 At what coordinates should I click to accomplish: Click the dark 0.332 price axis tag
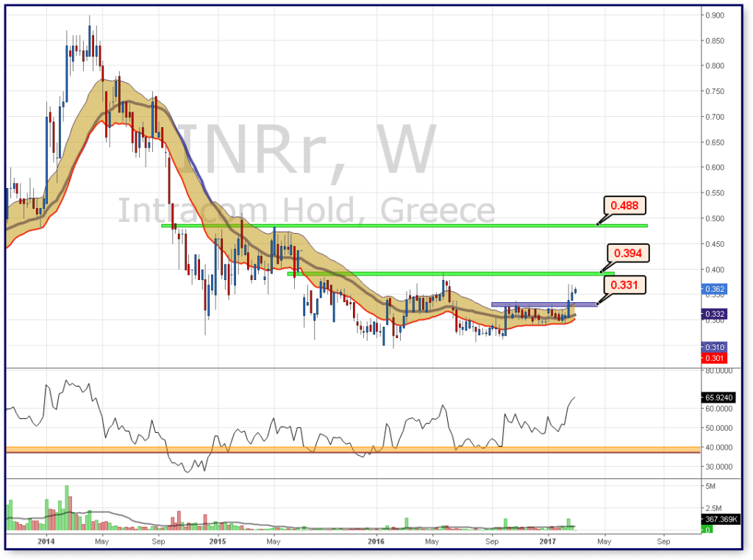[x=714, y=314]
